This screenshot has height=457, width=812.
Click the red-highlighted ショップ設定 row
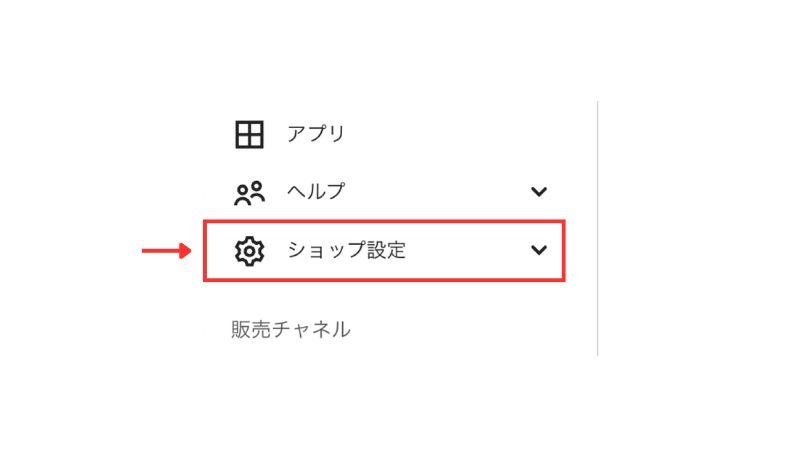[384, 251]
